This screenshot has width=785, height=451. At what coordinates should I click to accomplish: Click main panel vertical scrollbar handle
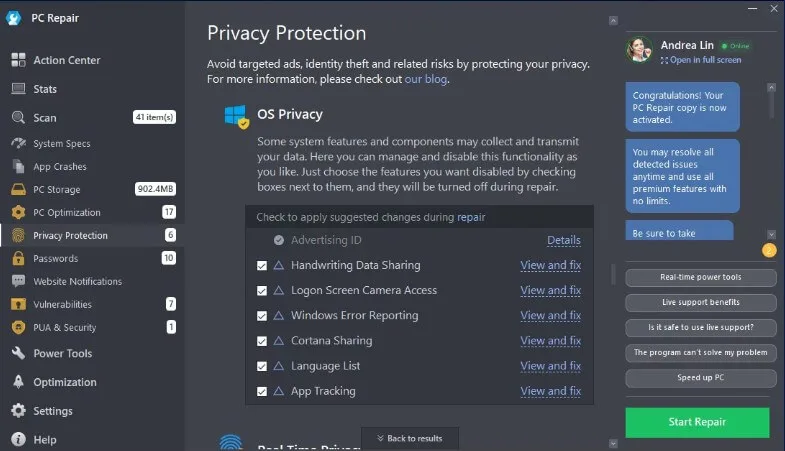[x=613, y=274]
